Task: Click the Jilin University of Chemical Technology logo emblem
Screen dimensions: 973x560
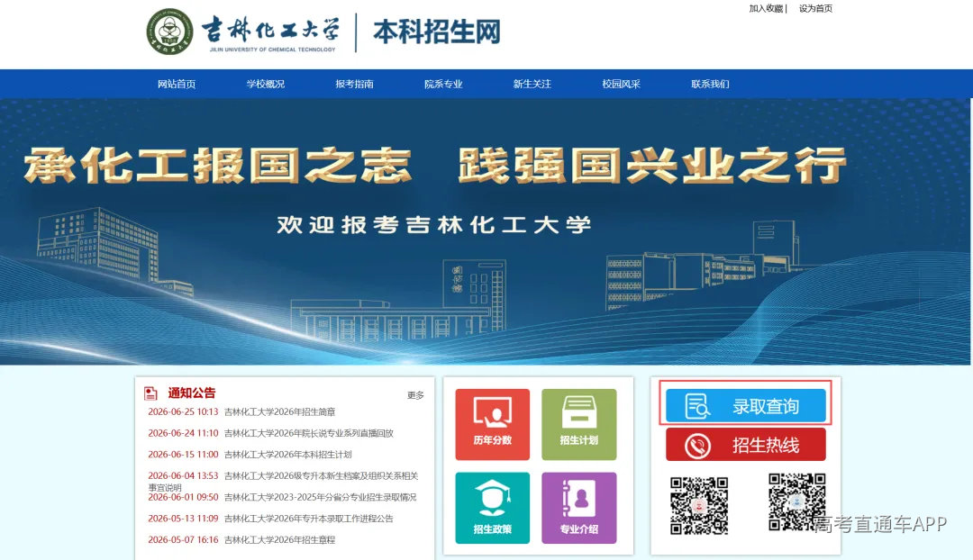Action: point(170,32)
